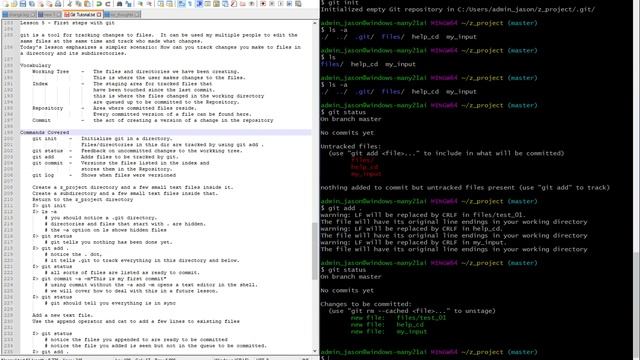Click the "Add a new text file." line
The height and width of the screenshot is (360, 640).
(63, 315)
